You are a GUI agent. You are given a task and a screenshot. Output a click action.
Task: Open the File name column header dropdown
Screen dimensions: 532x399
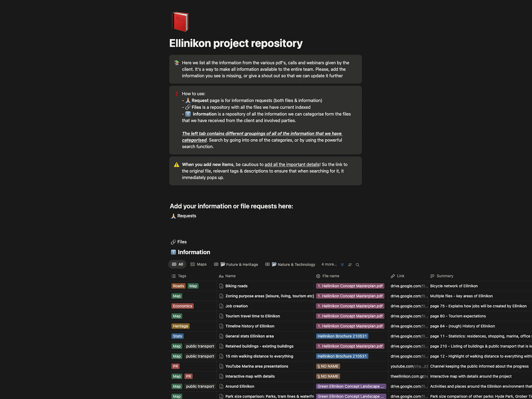coord(331,276)
